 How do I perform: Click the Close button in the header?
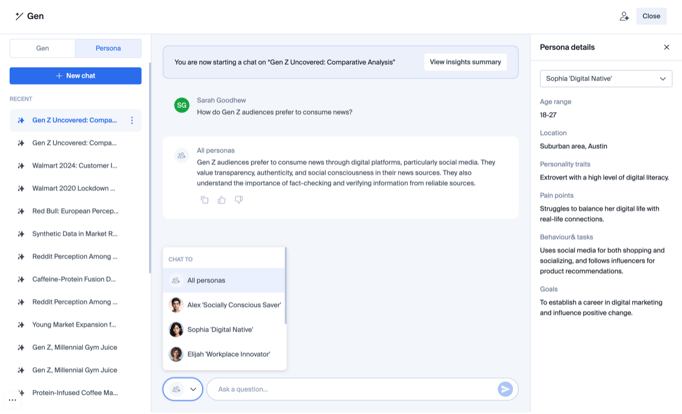651,16
